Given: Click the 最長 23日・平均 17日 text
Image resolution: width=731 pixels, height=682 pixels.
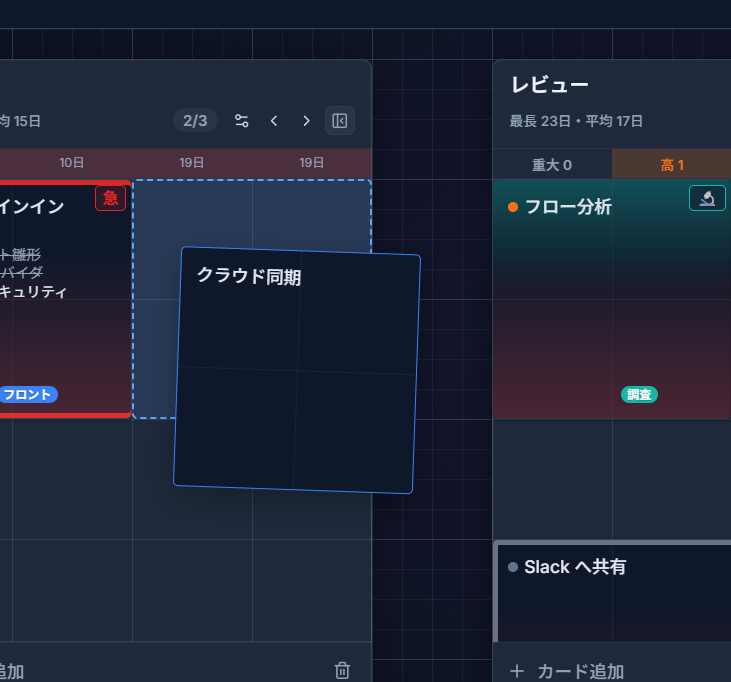Looking at the screenshot, I should [576, 121].
